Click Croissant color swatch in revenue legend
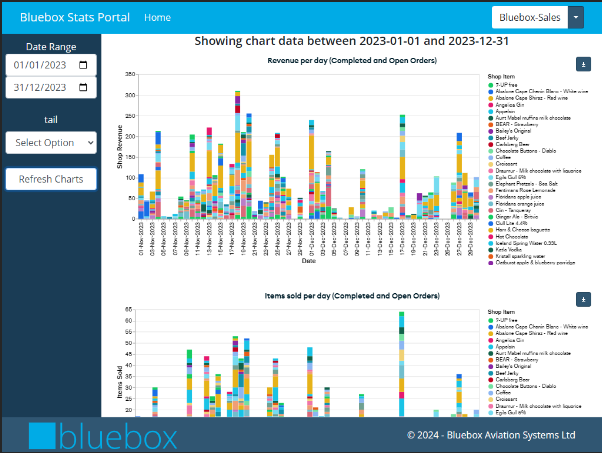Viewport: 602px width, 453px height. 490,162
